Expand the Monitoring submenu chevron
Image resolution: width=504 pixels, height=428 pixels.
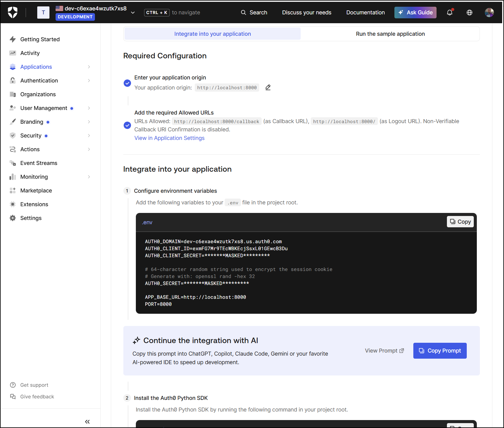[x=89, y=177]
